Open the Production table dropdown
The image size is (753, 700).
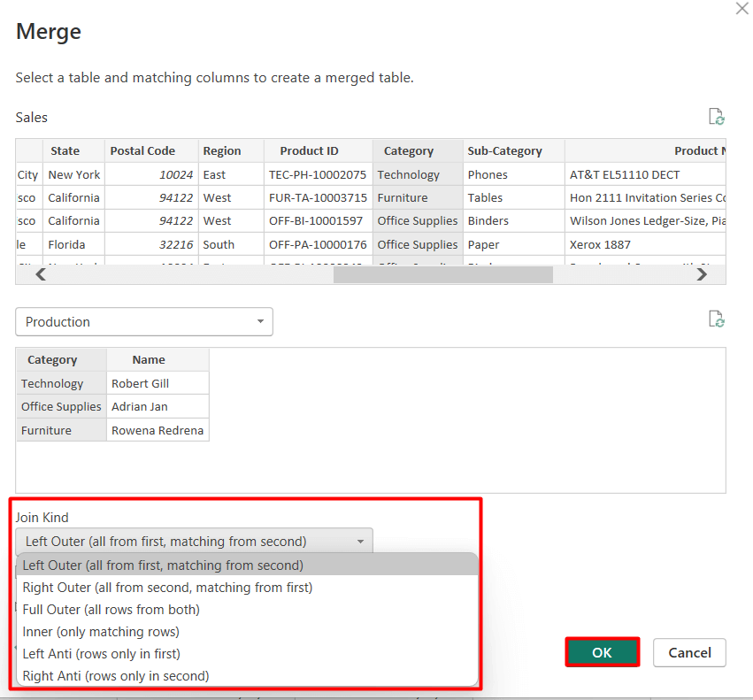tap(144, 321)
